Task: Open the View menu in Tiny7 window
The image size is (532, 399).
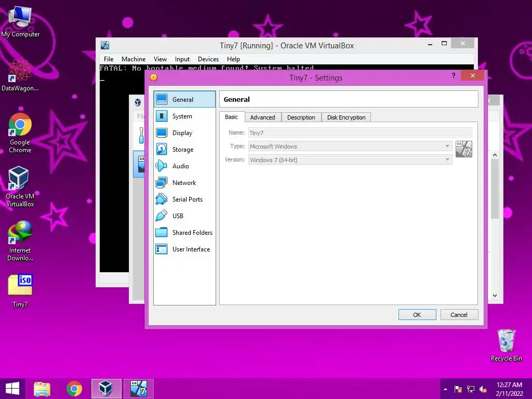Action: [x=160, y=59]
